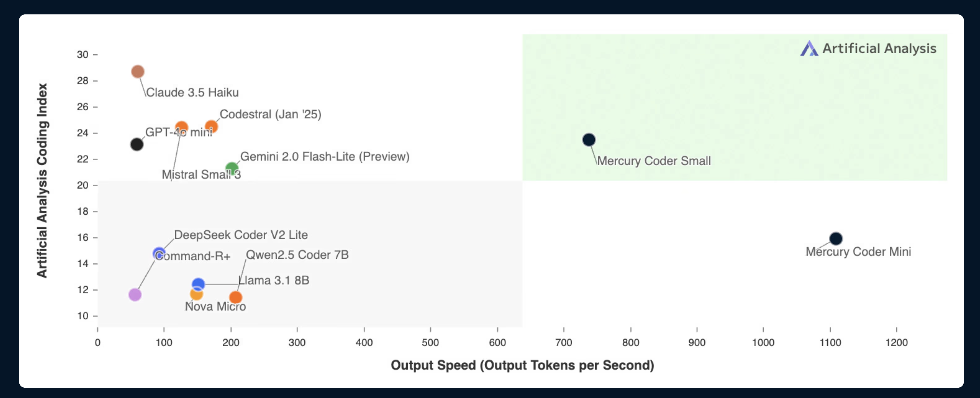
Task: Click the DeepSeek Coder V2 Lite ring marker
Action: [159, 253]
